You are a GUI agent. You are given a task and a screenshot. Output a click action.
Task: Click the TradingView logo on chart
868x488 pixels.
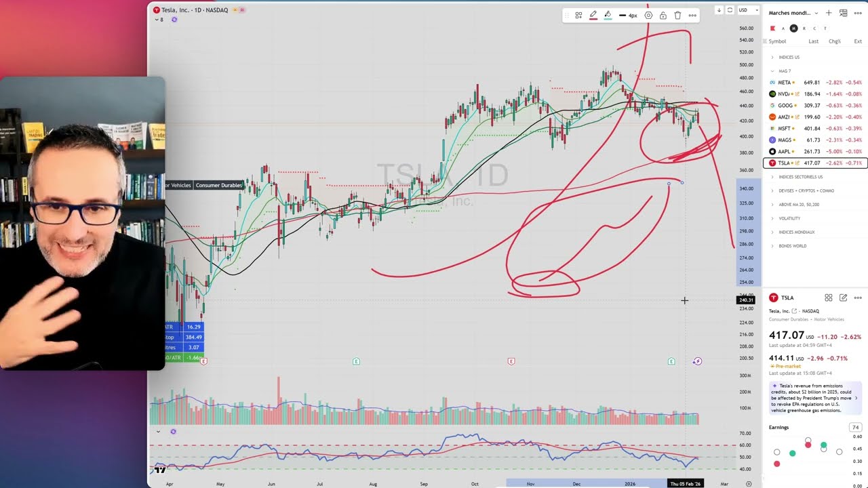click(160, 470)
